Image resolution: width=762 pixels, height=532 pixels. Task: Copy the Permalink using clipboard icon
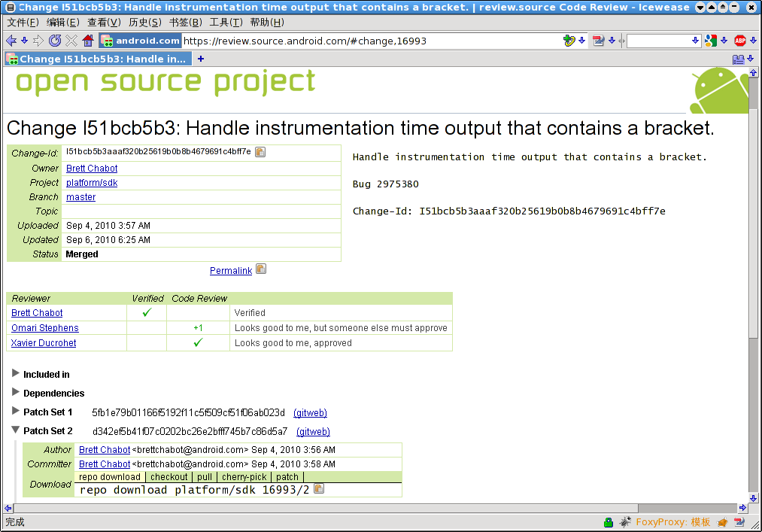pyautogui.click(x=261, y=269)
